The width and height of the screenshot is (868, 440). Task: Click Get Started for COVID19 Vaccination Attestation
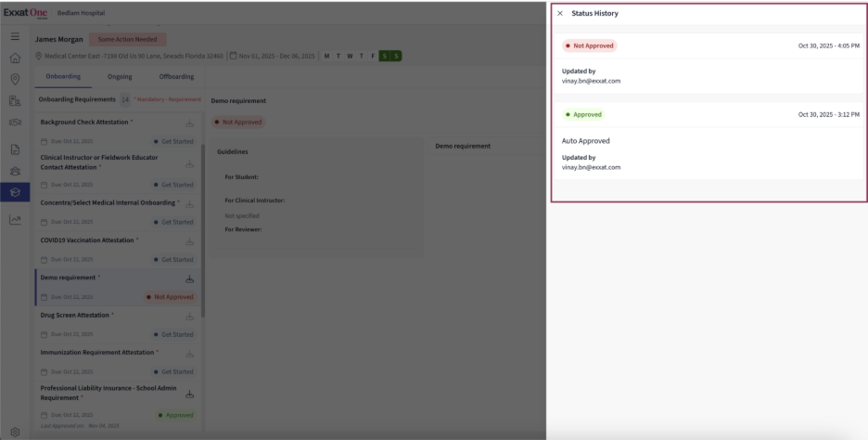coord(173,260)
